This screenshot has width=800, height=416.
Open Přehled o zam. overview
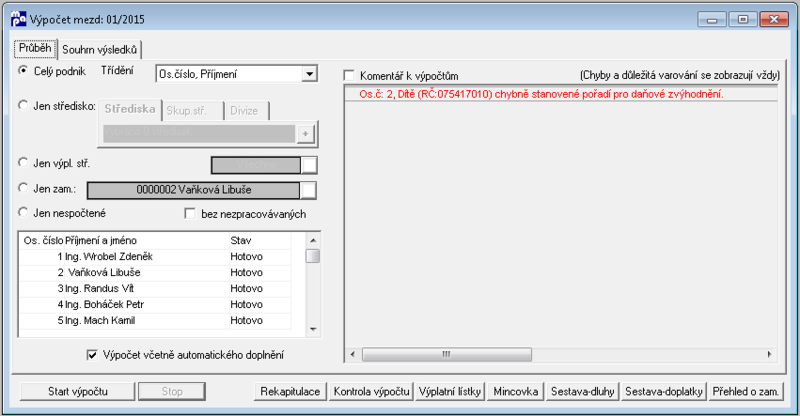click(746, 391)
